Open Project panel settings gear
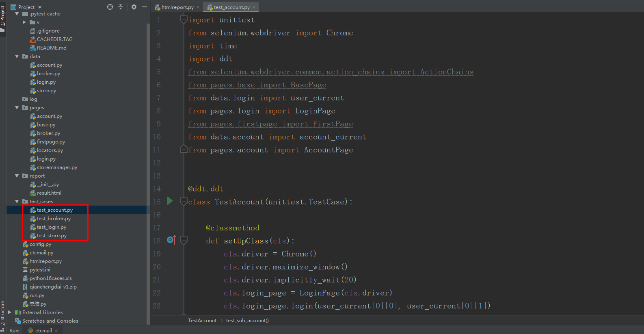Viewport: 644px width, 334px height. click(x=134, y=7)
